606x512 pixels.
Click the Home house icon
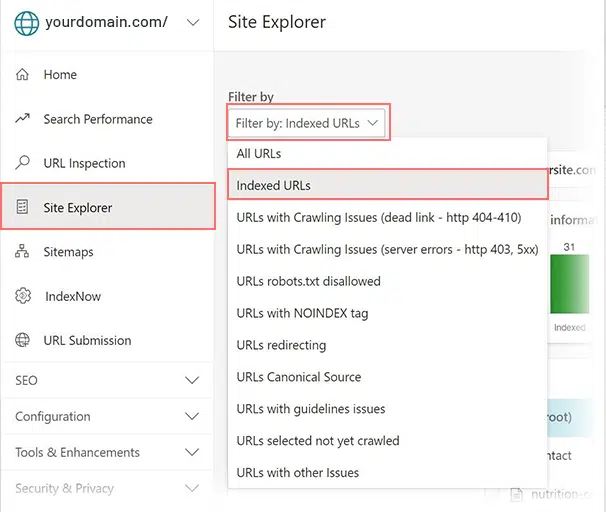click(x=22, y=74)
